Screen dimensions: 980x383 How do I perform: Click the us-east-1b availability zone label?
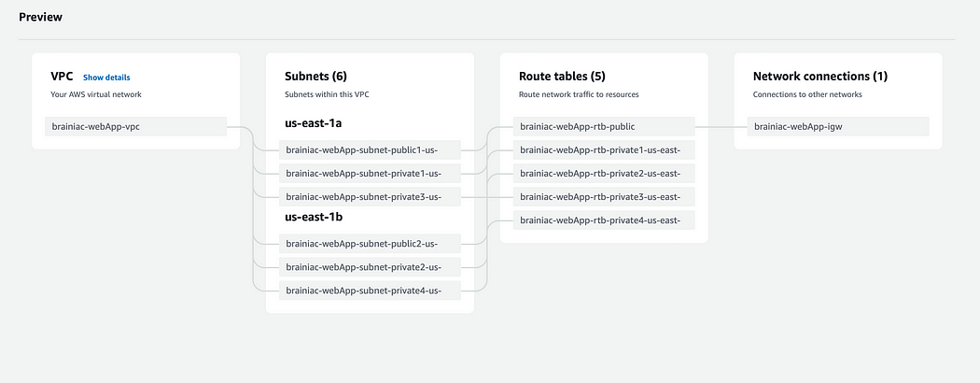coord(314,217)
